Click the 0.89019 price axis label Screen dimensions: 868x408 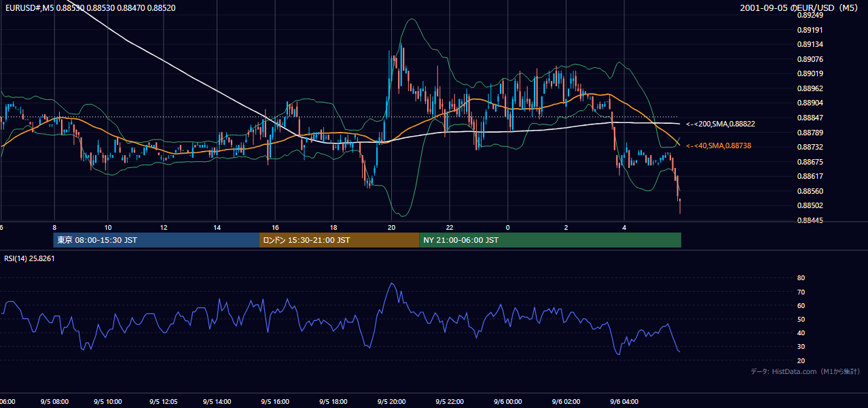810,73
